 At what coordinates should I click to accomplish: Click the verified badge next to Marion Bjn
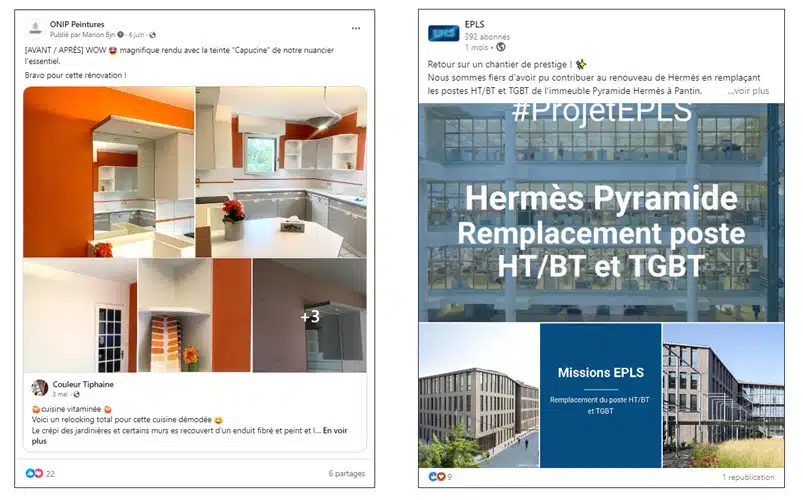click(120, 35)
